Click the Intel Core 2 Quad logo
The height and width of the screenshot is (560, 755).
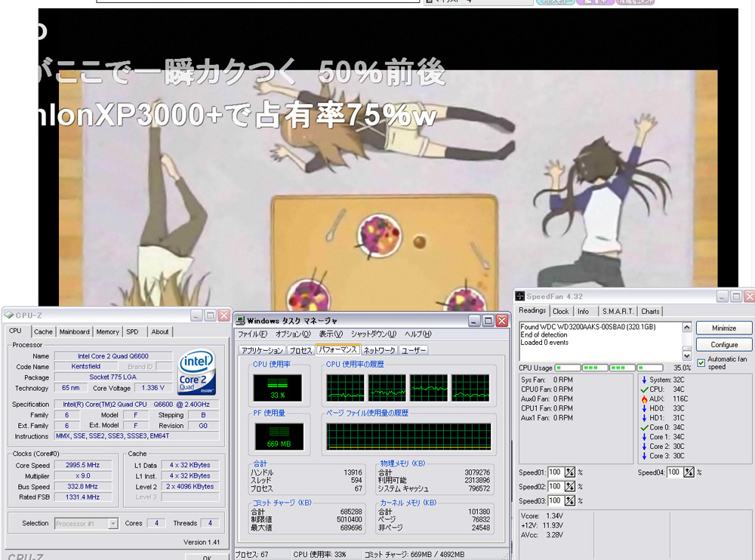(x=196, y=372)
